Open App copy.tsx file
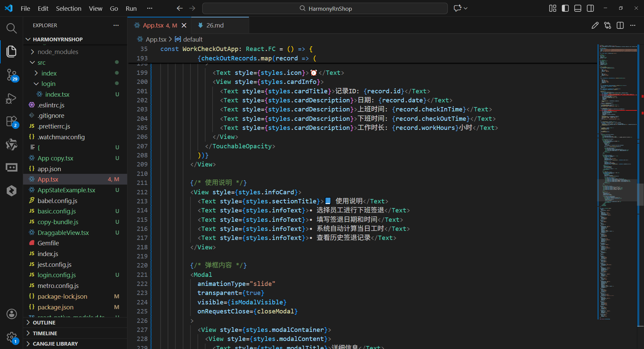This screenshot has width=644, height=349. [75, 158]
